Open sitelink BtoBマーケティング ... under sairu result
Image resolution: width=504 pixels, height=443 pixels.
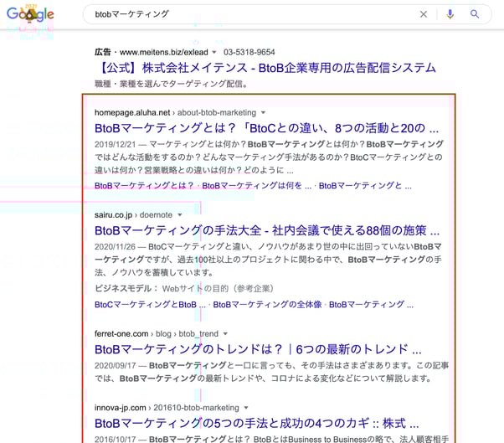point(371,305)
